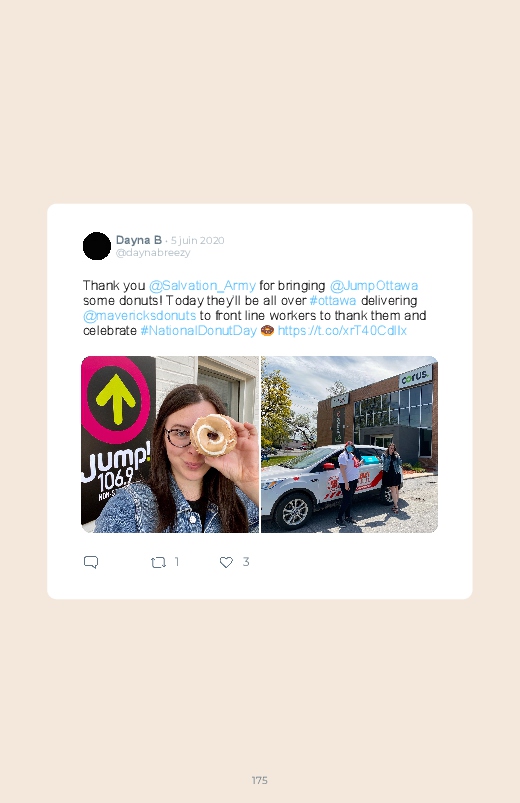Click the retweet count 1
Viewport: 520px width, 803px height.
pos(177,562)
